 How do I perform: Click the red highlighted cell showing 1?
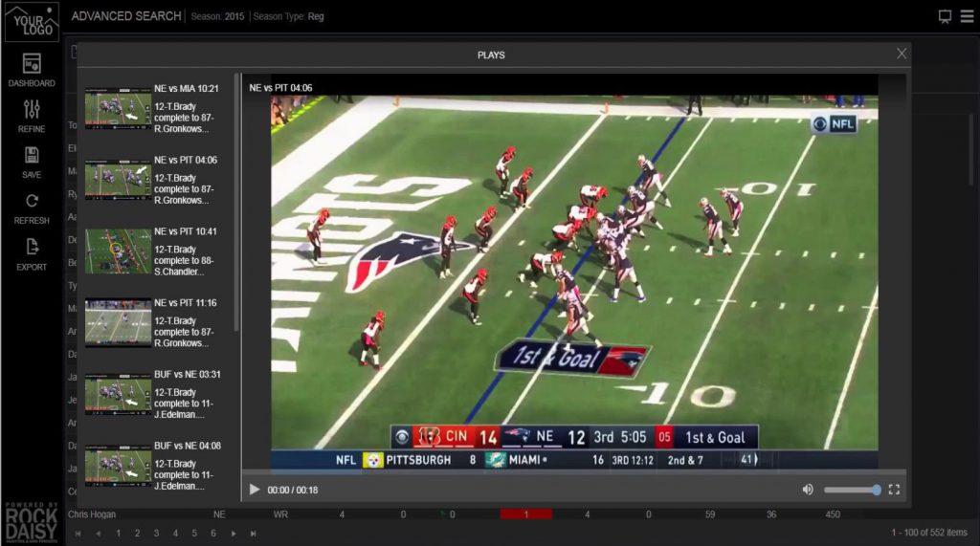tap(525, 514)
